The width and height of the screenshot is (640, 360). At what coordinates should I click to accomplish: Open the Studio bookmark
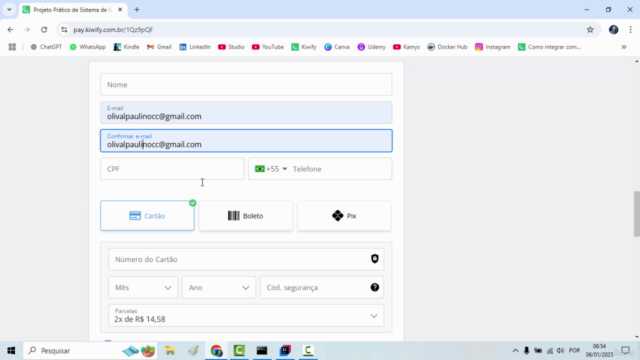231,47
